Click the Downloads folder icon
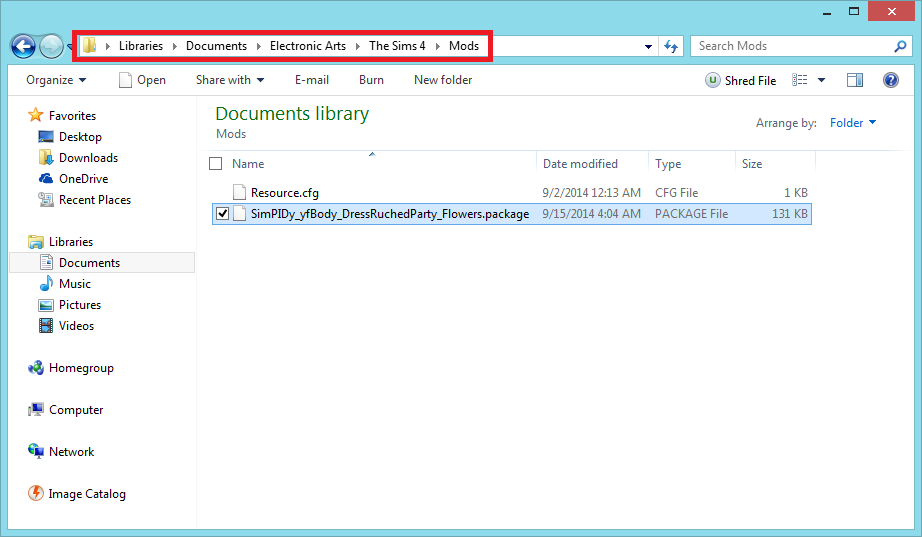922x537 pixels. pos(46,158)
